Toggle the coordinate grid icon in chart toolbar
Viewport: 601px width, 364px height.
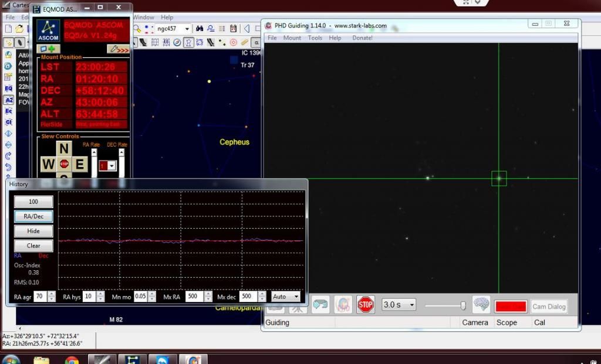point(155,42)
